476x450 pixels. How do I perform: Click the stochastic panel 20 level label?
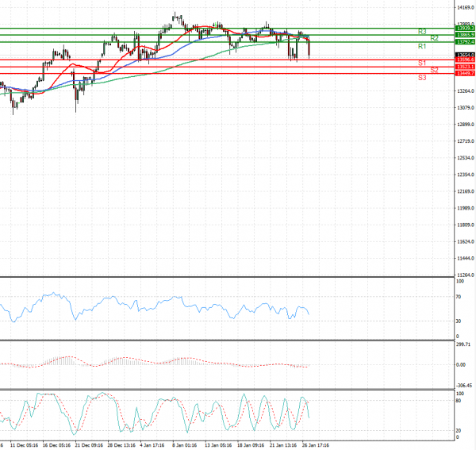click(x=459, y=431)
